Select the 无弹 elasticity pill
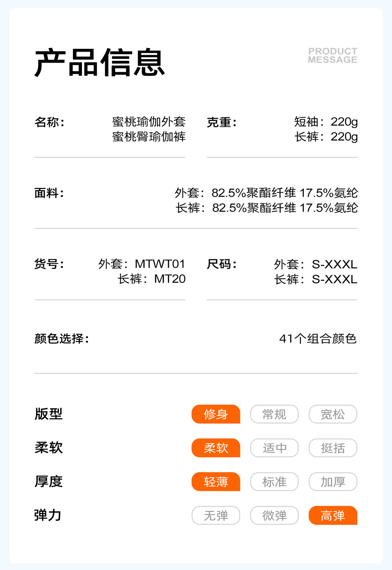Image resolution: width=392 pixels, height=570 pixels. pyautogui.click(x=216, y=516)
